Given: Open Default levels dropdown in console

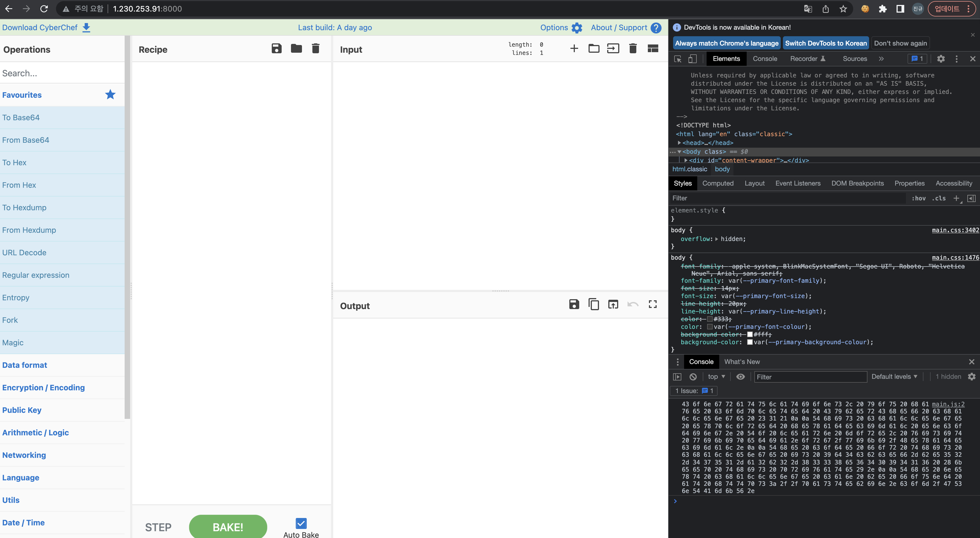Looking at the screenshot, I should pyautogui.click(x=894, y=377).
